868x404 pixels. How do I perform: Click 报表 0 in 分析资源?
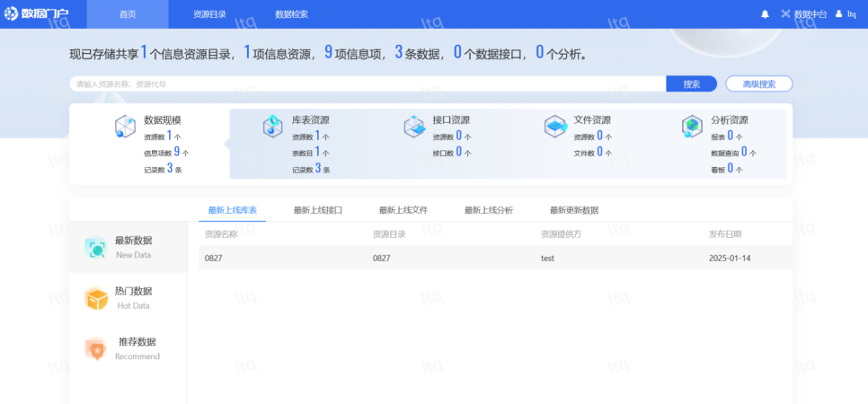pos(727,136)
